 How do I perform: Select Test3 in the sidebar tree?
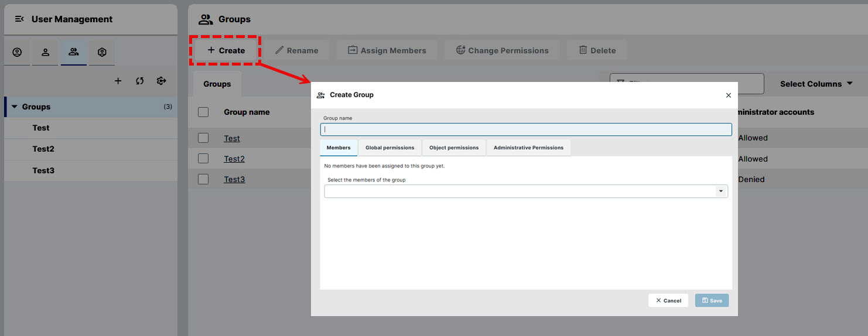pyautogui.click(x=43, y=170)
